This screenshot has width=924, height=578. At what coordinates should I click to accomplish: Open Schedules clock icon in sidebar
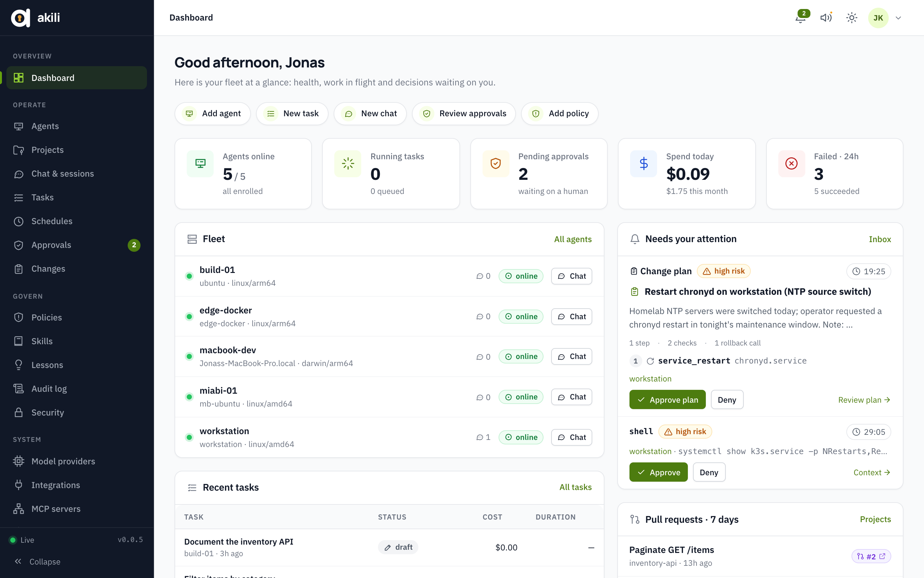pos(19,221)
